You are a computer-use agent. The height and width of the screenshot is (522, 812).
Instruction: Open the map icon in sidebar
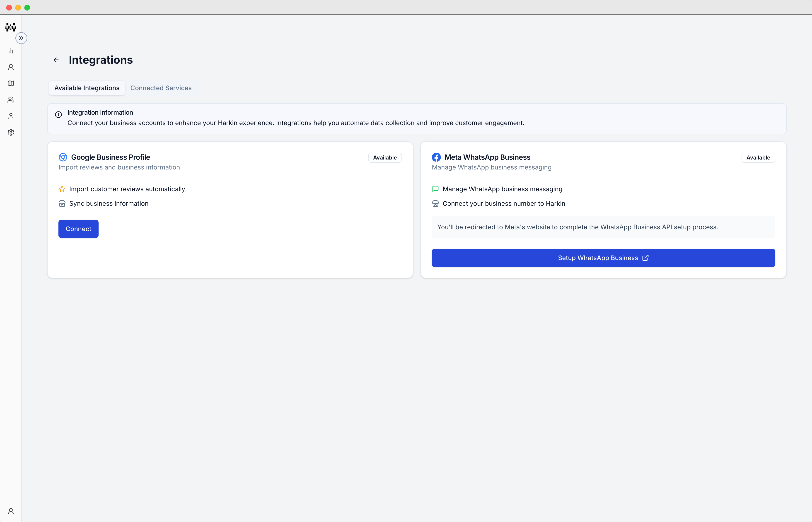[11, 83]
